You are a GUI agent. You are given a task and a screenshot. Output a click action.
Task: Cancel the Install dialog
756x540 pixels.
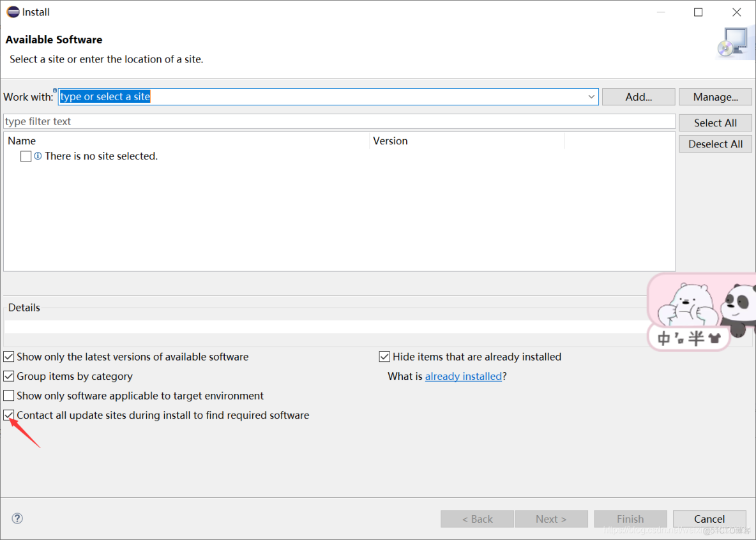click(709, 519)
